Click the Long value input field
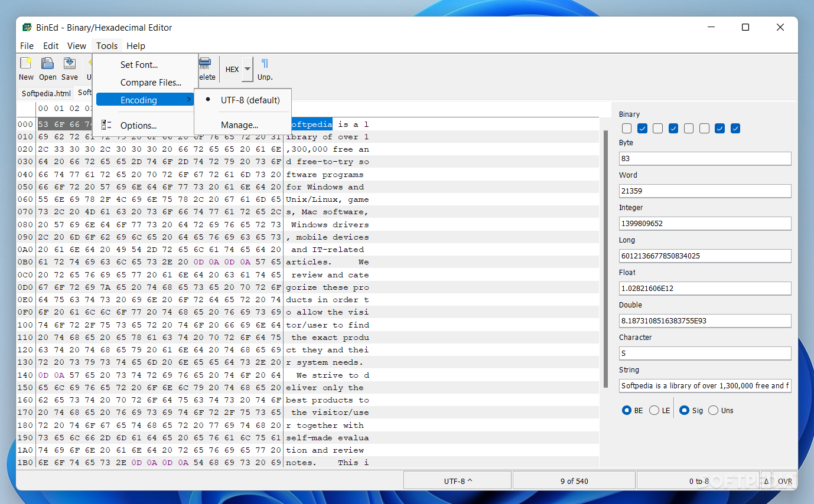The image size is (814, 504). [705, 256]
